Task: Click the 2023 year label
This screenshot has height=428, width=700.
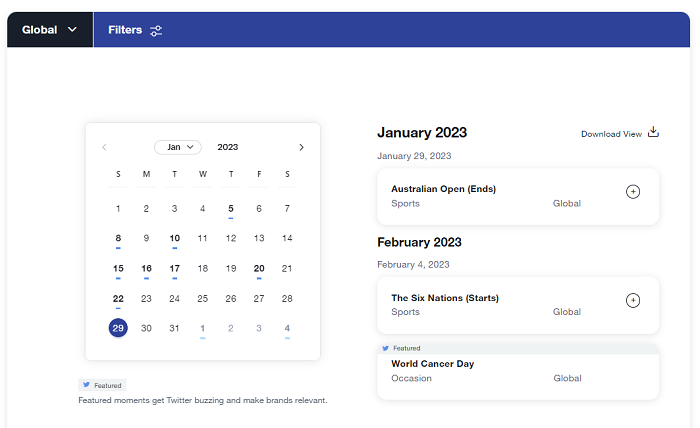Action: tap(228, 147)
